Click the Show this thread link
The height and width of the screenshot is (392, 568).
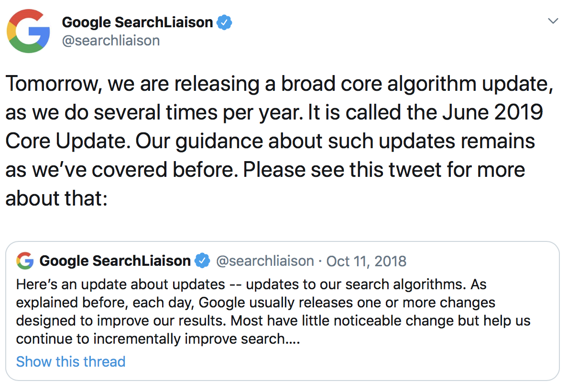71,361
